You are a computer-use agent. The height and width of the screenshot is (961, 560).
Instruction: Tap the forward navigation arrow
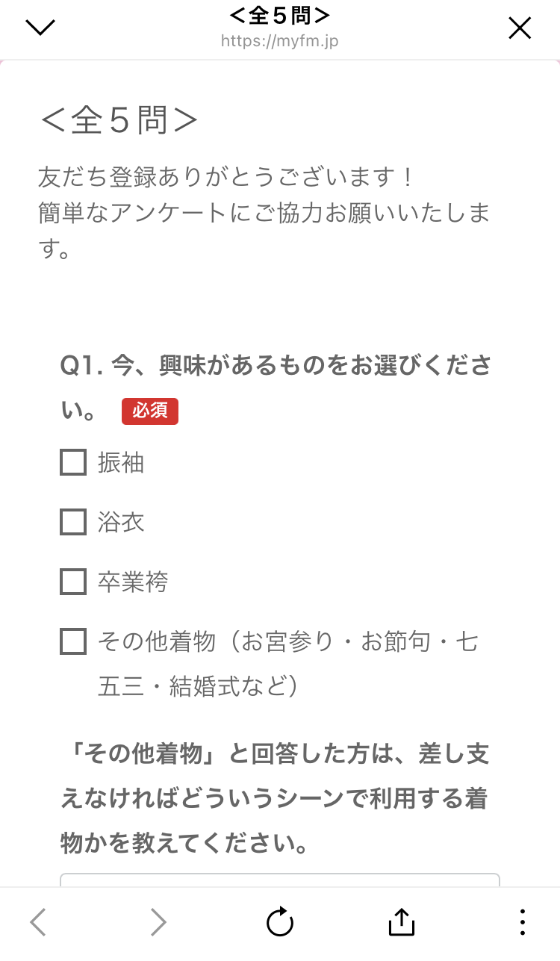[158, 922]
